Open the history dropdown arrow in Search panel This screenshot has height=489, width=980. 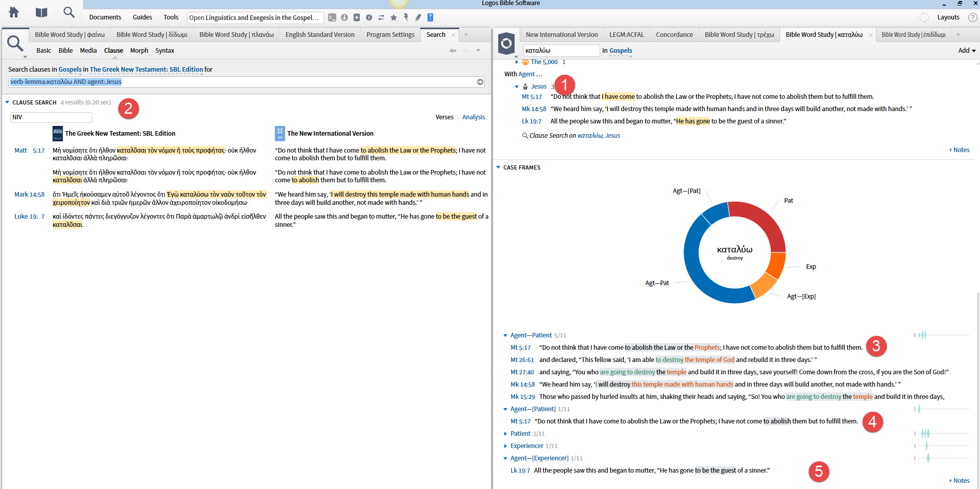[478, 51]
